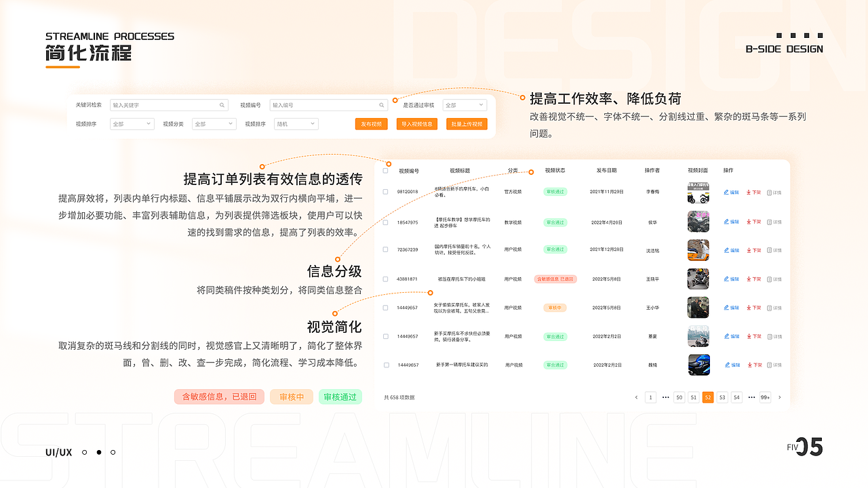Go to page 51 in pagination
The height and width of the screenshot is (488, 868).
click(693, 397)
